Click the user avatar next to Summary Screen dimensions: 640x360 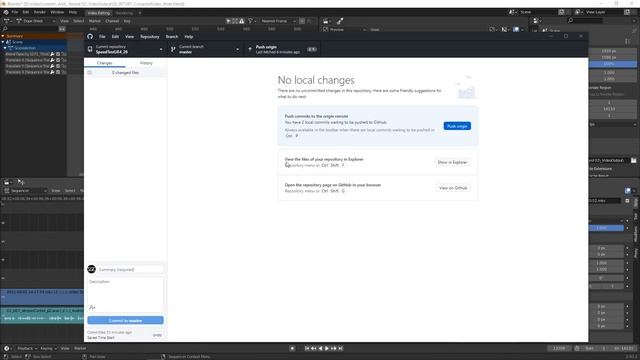click(91, 269)
